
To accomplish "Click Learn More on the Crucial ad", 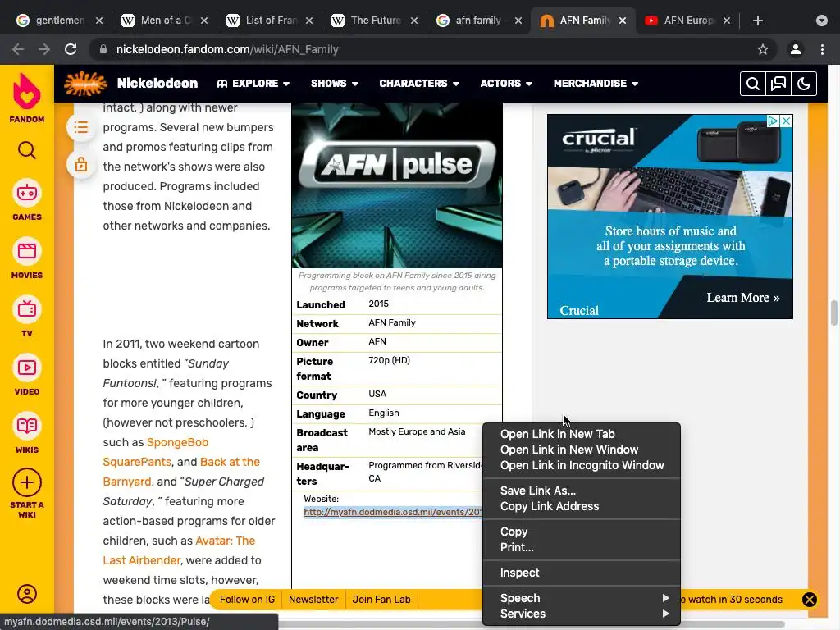I will click(x=742, y=298).
